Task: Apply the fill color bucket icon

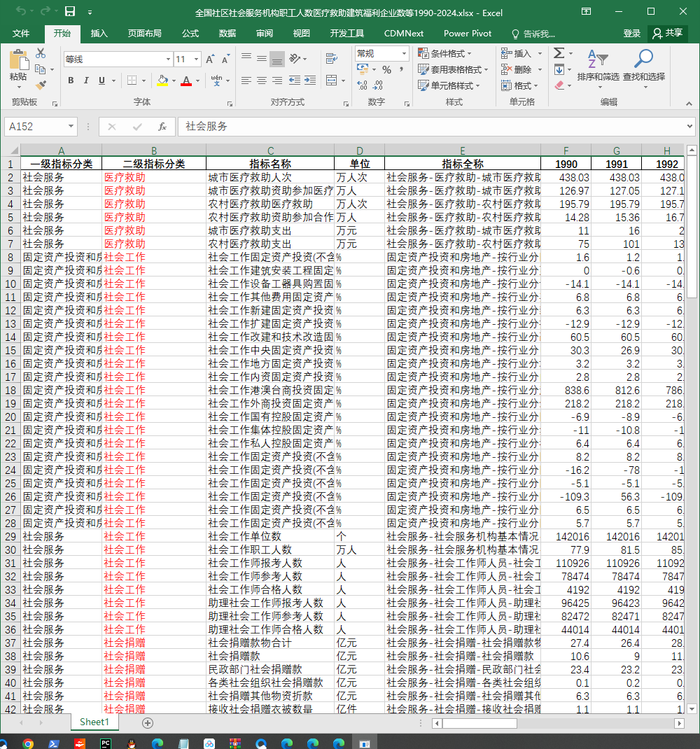Action: [x=162, y=80]
